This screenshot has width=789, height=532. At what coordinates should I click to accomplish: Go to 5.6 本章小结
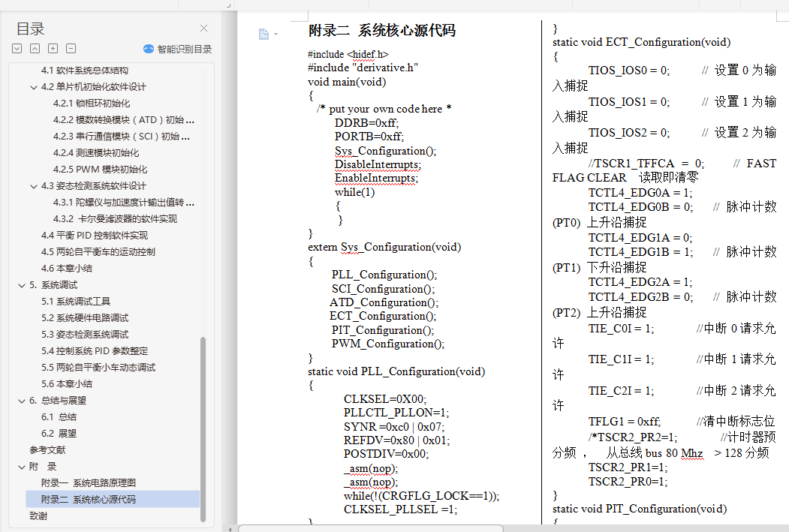pos(67,384)
